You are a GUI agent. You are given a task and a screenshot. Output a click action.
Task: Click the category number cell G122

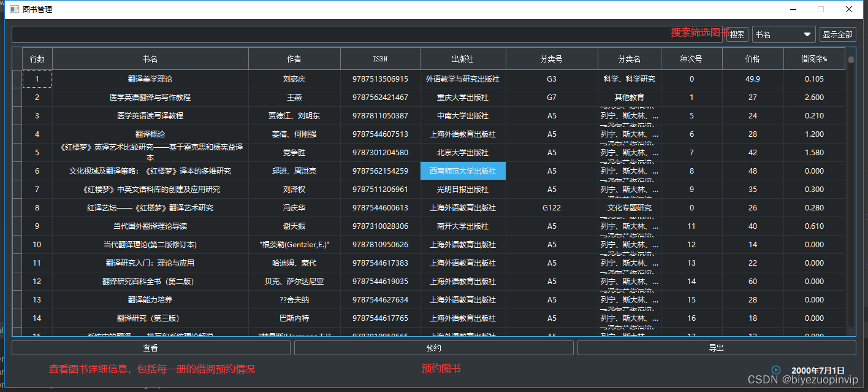click(552, 208)
